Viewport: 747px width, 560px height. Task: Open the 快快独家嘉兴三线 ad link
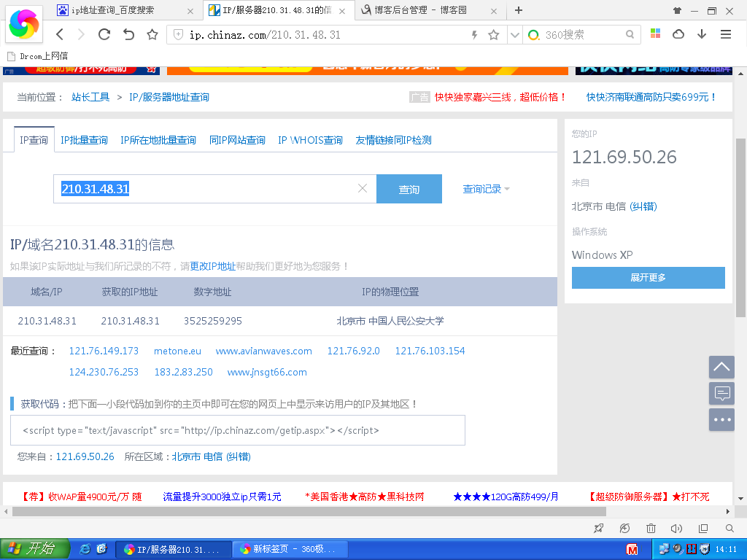[500, 97]
